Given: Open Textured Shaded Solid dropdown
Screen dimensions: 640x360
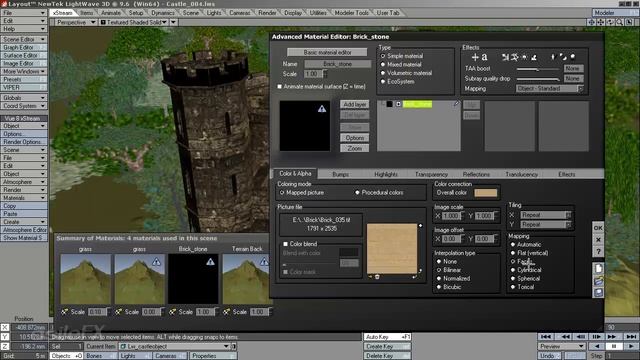Looking at the screenshot, I should 134,22.
